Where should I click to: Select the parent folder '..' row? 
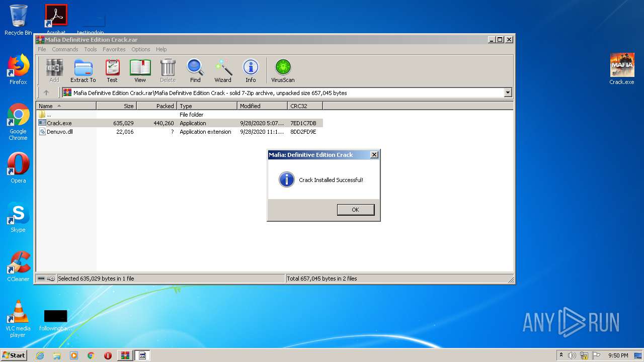pyautogui.click(x=180, y=115)
